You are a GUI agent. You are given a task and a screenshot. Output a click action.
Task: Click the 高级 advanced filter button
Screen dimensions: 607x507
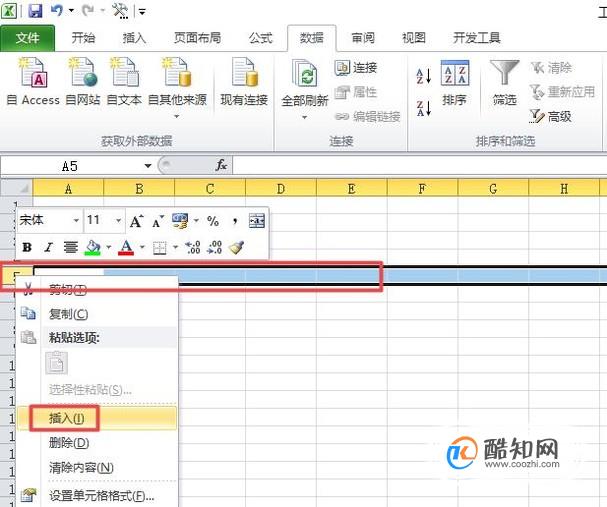pyautogui.click(x=550, y=116)
